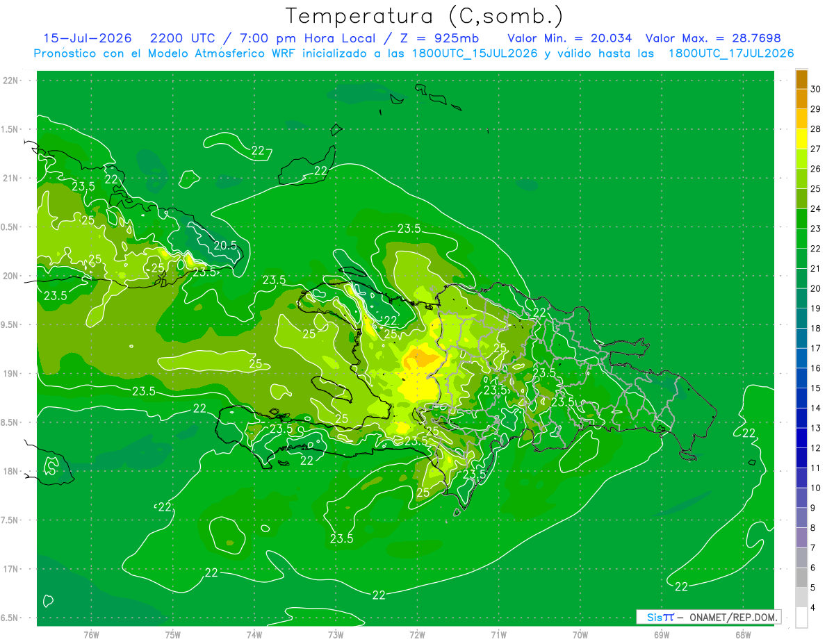Click legend value "12" on color scale

(816, 448)
